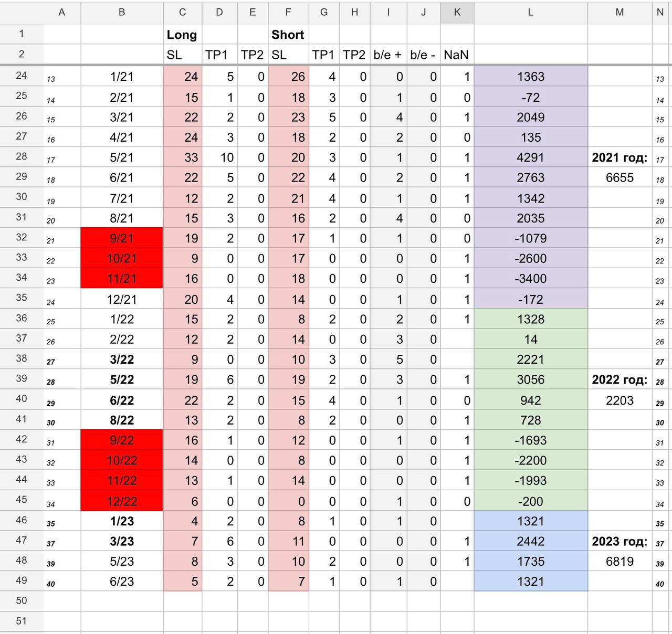
Task: Select the red "12/22" month cell
Action: coord(122,501)
